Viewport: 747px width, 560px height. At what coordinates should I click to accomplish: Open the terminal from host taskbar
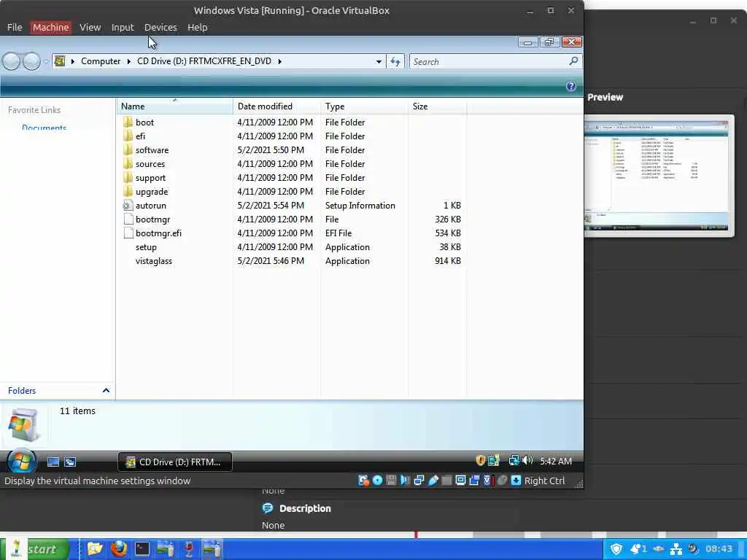click(142, 549)
